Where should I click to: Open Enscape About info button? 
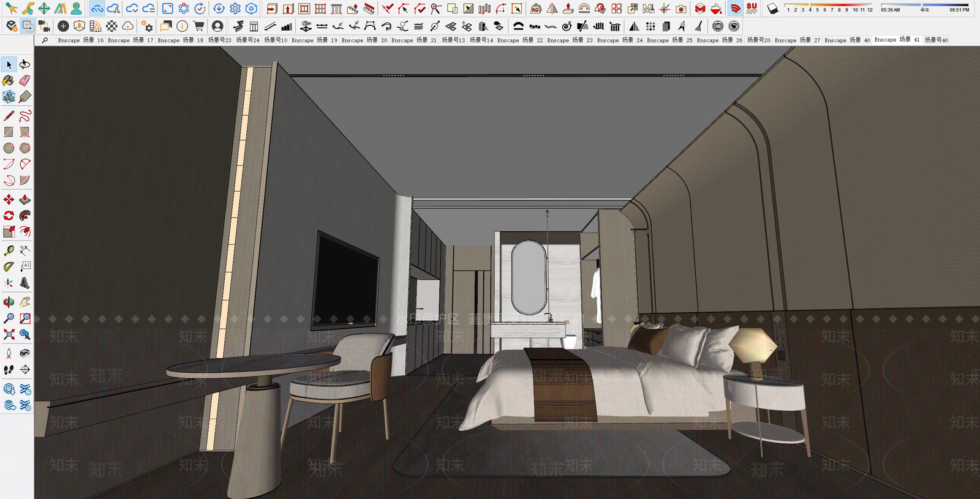tap(183, 26)
